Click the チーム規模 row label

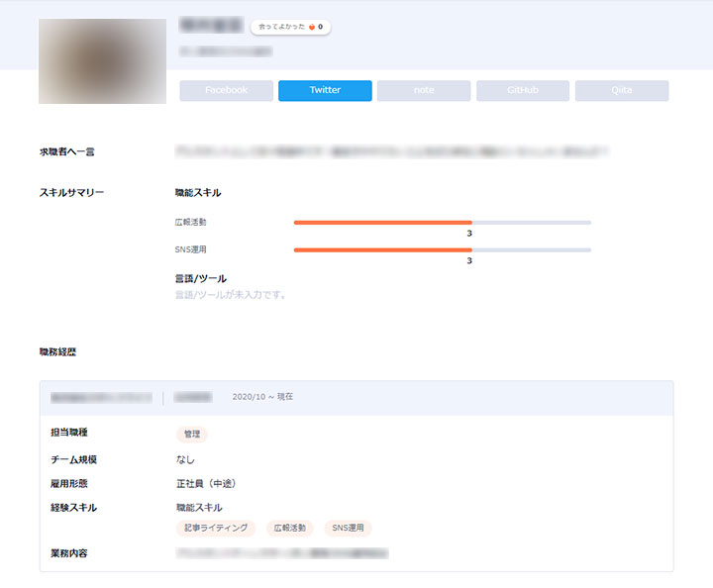[x=73, y=460]
